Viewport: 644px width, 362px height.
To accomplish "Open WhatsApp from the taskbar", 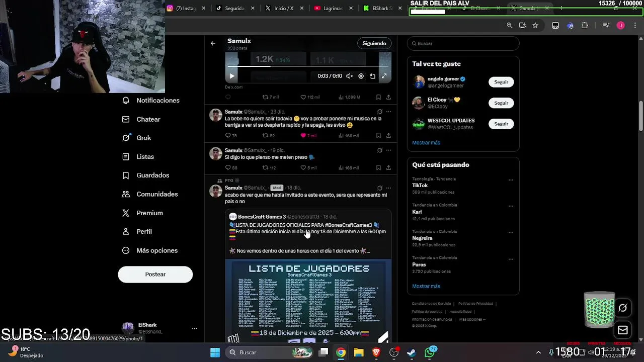I will click(430, 352).
